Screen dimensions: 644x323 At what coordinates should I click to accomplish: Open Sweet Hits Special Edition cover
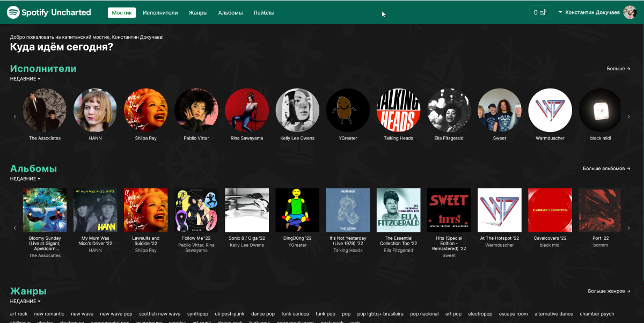coord(449,210)
